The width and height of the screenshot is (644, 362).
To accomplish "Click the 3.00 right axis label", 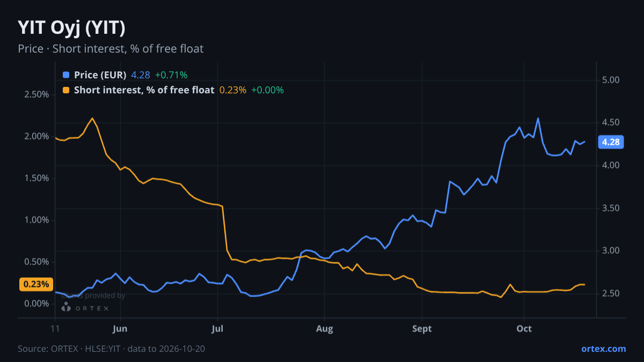I will point(611,250).
